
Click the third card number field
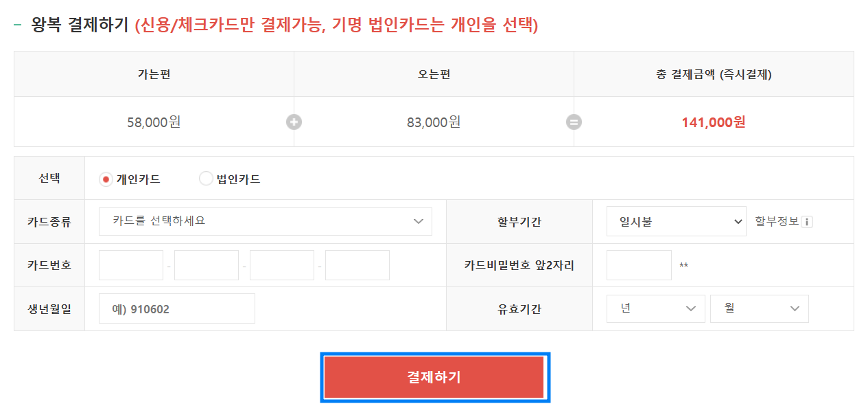[x=282, y=264]
